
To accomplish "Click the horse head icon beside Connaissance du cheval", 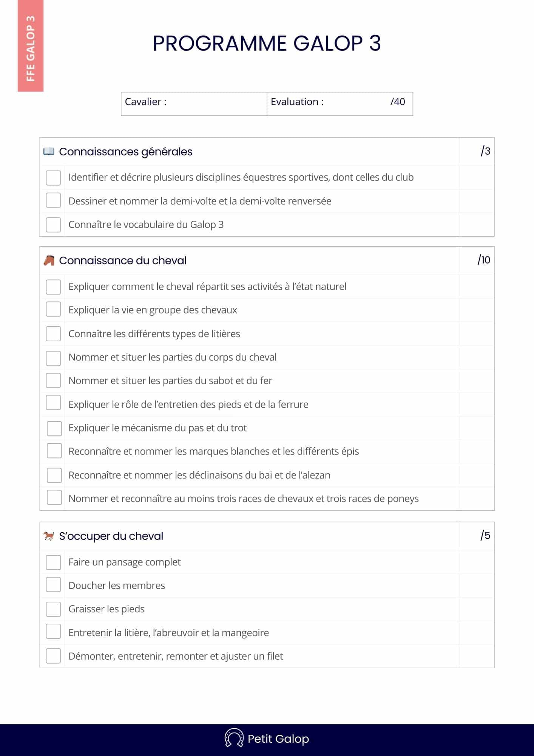I will click(49, 260).
